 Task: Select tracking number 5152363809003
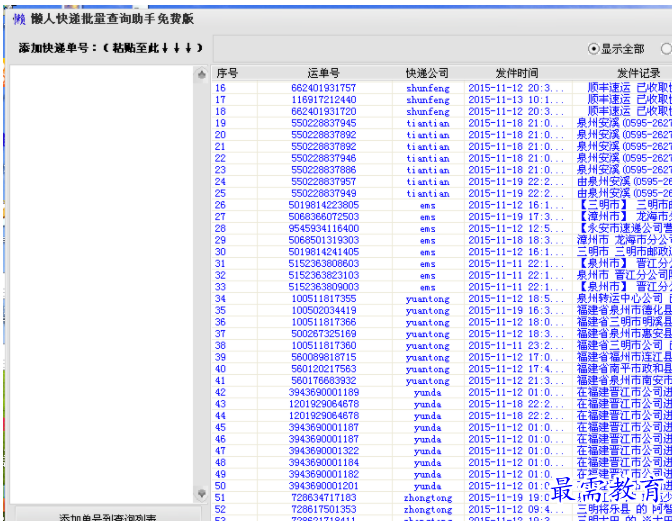[324, 287]
